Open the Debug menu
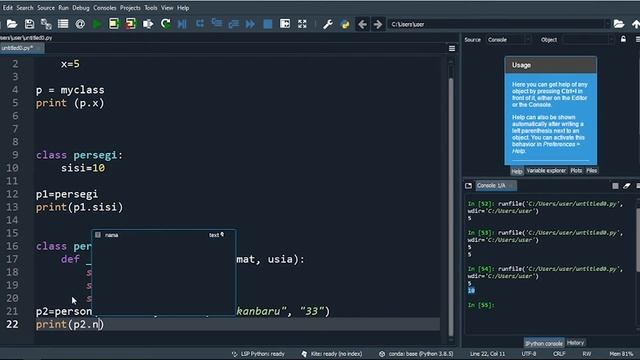Screen dimensions: 640x360 (x=80, y=8)
